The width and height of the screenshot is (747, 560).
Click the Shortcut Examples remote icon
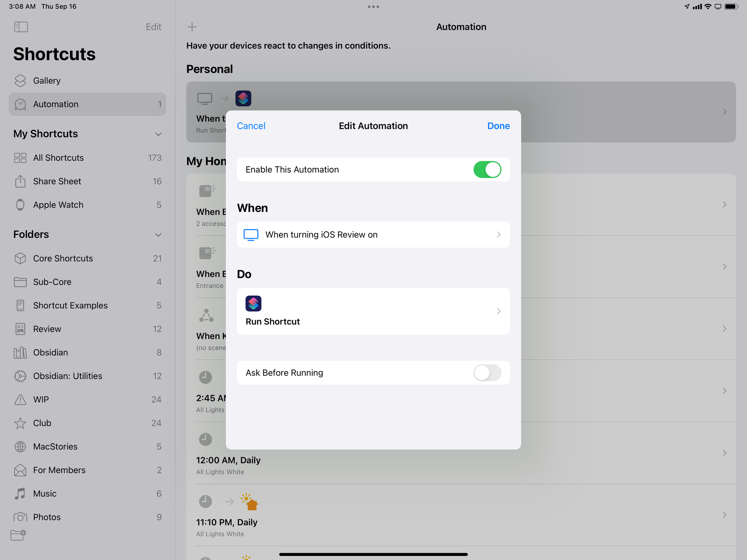pos(20,305)
